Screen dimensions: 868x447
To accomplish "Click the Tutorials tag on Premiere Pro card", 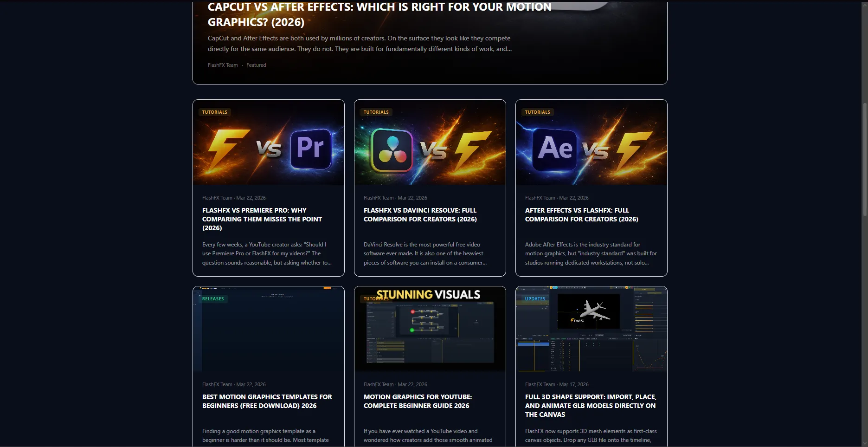I will [215, 112].
